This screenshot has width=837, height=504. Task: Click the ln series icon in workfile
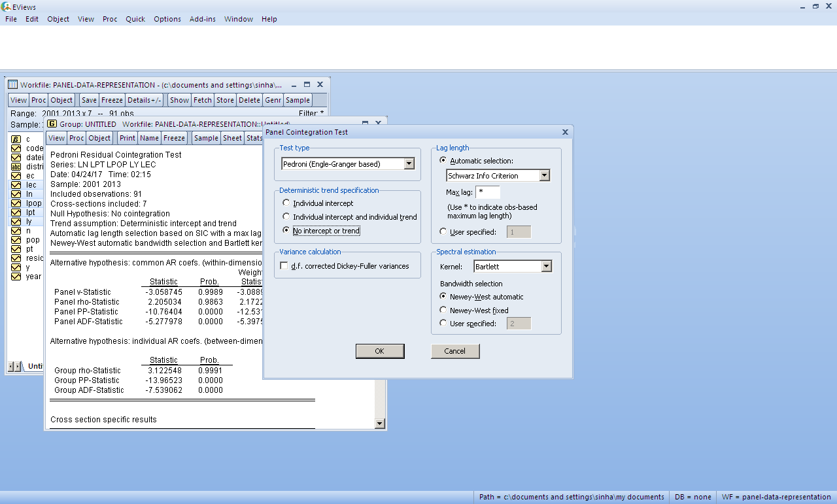coord(16,194)
